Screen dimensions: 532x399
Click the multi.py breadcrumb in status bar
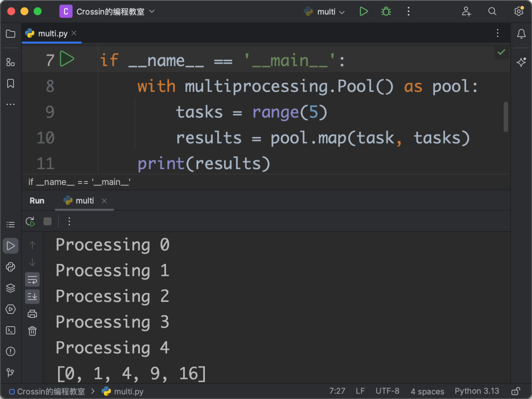click(x=123, y=392)
